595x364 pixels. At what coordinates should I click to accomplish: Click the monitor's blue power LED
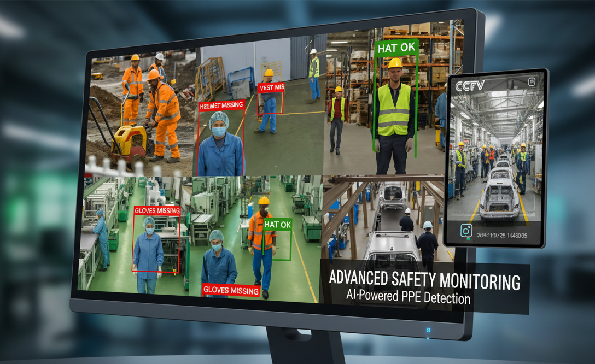click(x=428, y=330)
